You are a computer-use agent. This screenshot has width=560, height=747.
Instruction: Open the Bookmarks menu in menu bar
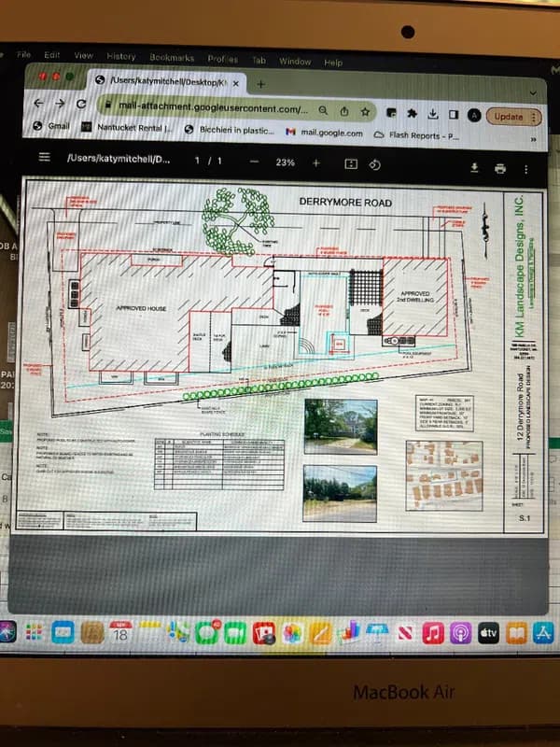click(171, 57)
